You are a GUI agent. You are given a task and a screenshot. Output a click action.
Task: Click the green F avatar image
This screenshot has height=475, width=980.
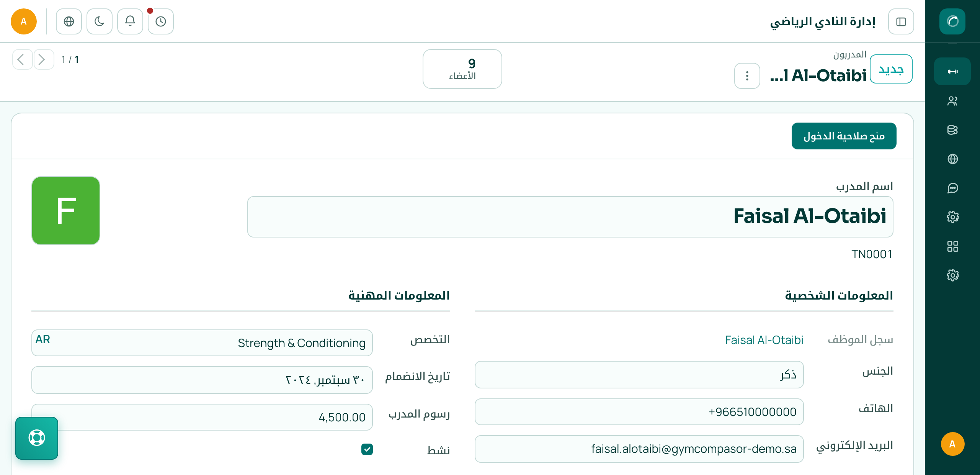pos(66,211)
